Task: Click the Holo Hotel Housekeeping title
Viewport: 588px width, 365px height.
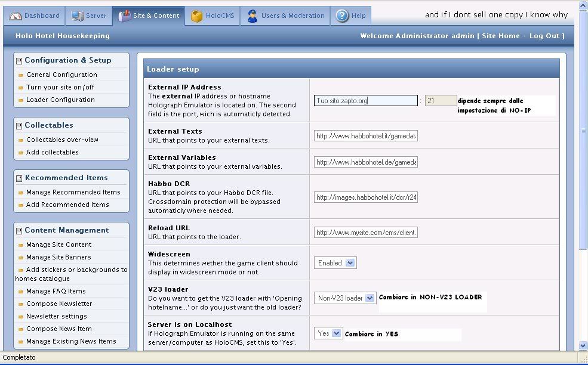Action: (x=63, y=36)
